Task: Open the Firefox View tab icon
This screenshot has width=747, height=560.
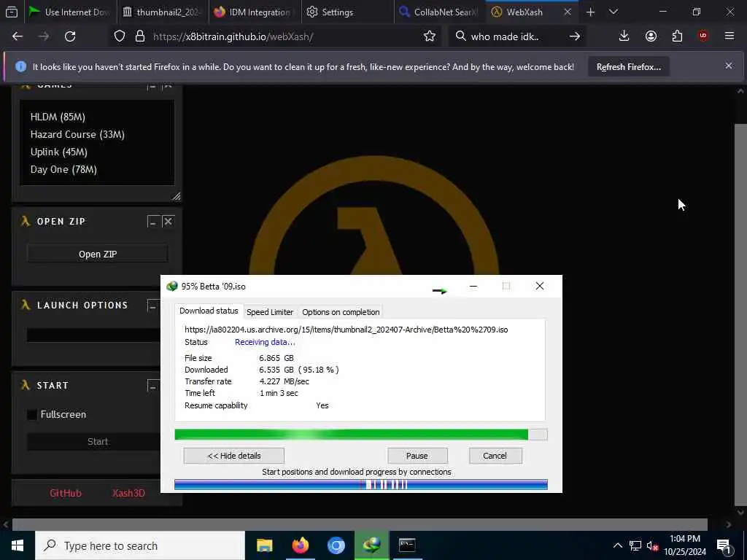Action: pyautogui.click(x=12, y=12)
